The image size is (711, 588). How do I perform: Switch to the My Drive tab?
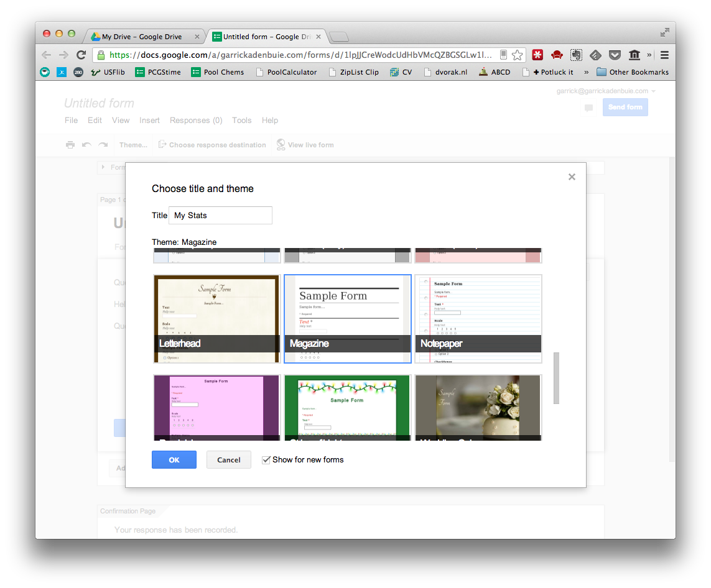pos(142,37)
